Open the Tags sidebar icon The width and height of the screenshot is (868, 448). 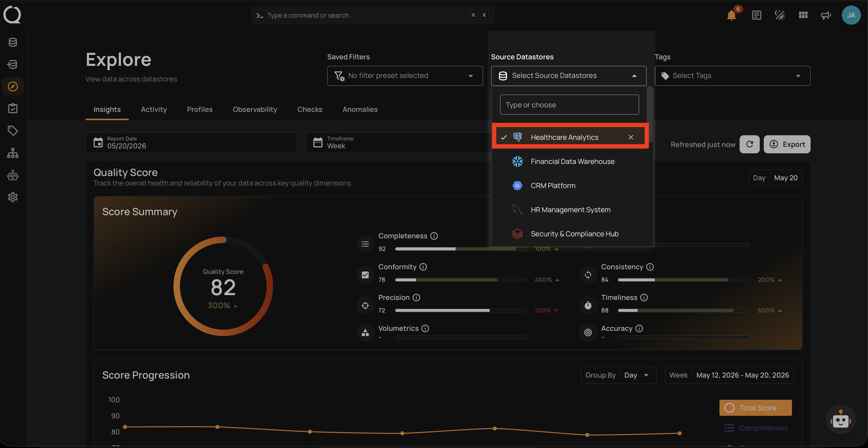(13, 130)
